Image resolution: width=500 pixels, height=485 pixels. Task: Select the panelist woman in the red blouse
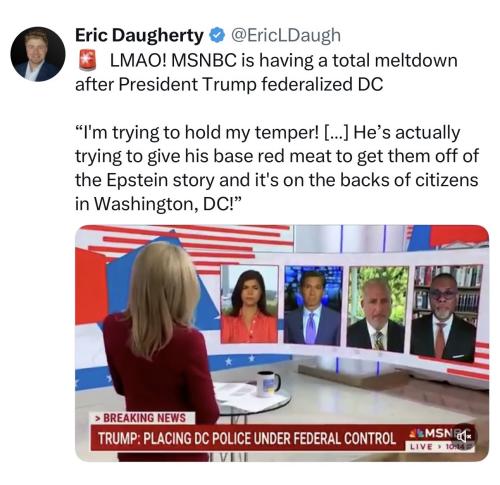tap(249, 304)
